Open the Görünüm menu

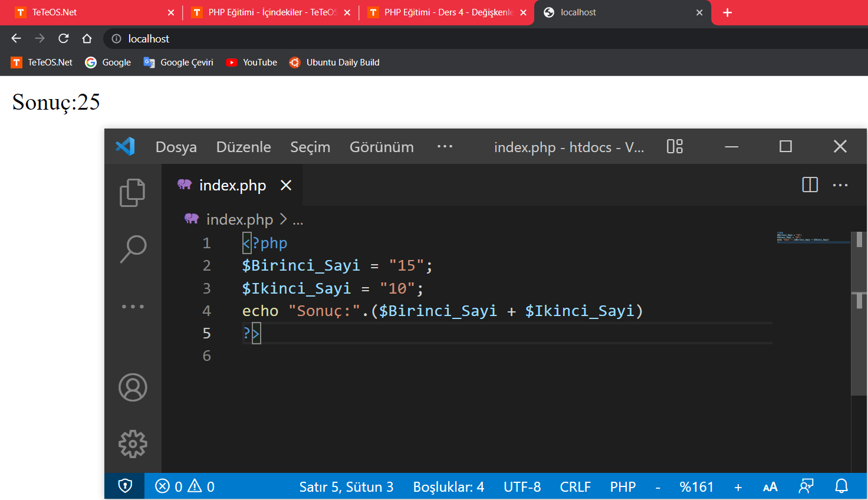(x=382, y=147)
